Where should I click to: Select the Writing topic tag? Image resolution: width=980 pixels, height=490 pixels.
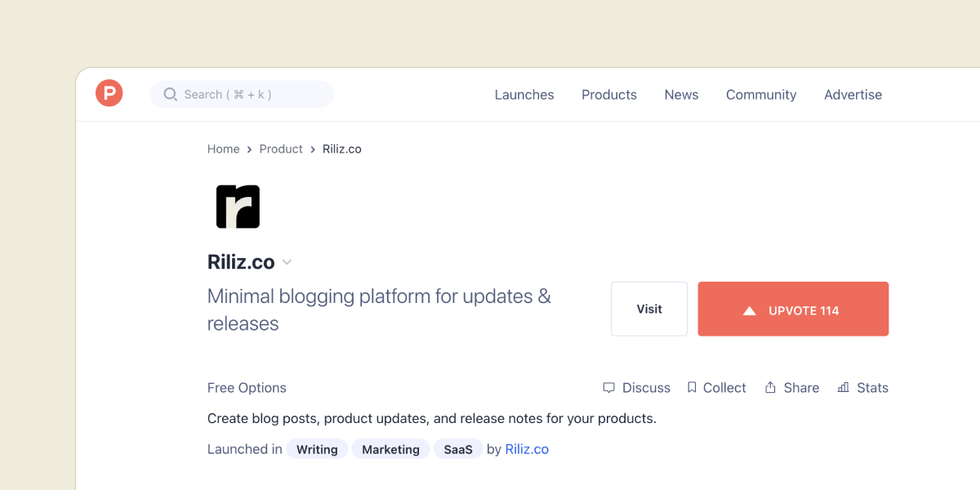pos(317,449)
